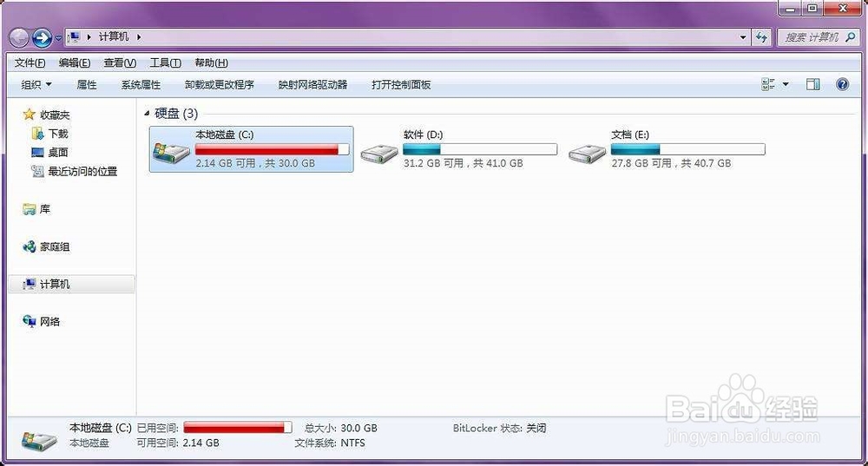Open the address bar history dropdown arrow
Screen dimensions: 868x466
[743, 37]
